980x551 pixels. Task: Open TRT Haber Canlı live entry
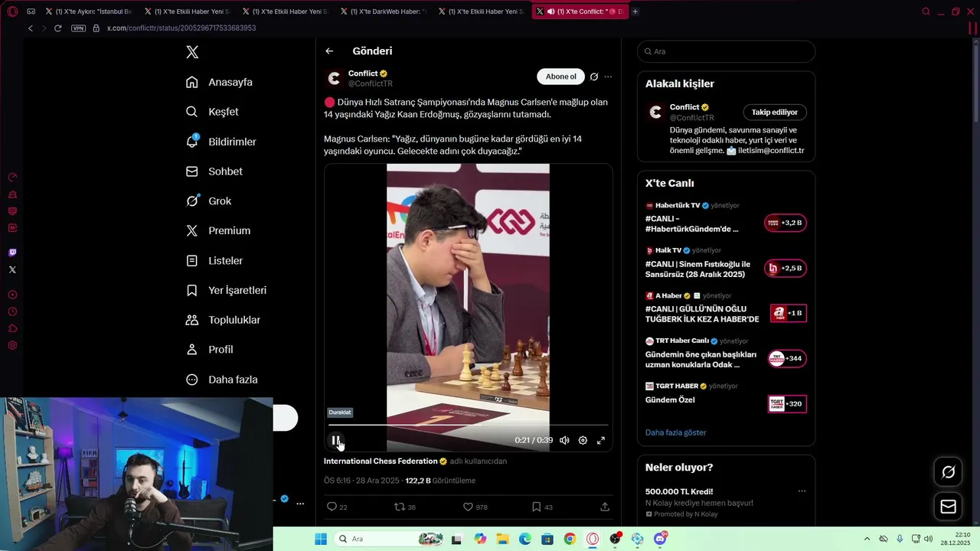pyautogui.click(x=726, y=354)
